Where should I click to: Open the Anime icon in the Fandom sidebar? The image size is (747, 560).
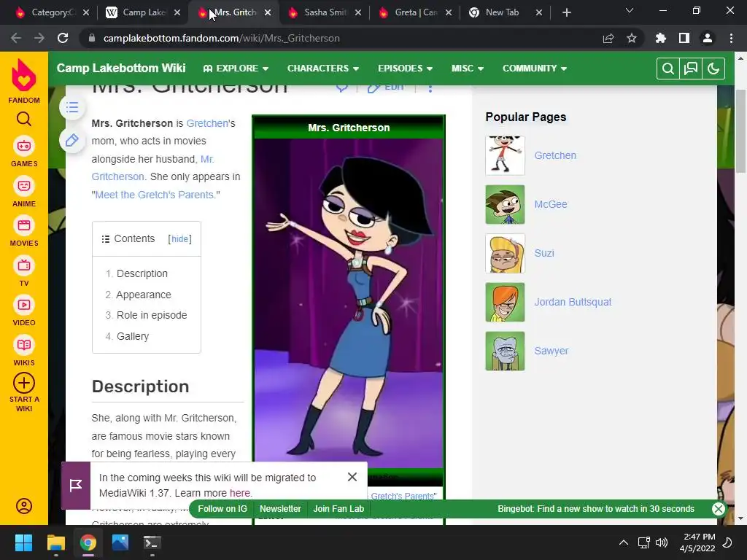(24, 186)
